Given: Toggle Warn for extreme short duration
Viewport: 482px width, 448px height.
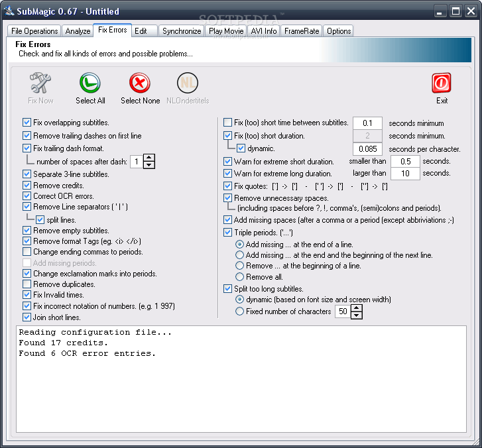Looking at the screenshot, I should [227, 161].
